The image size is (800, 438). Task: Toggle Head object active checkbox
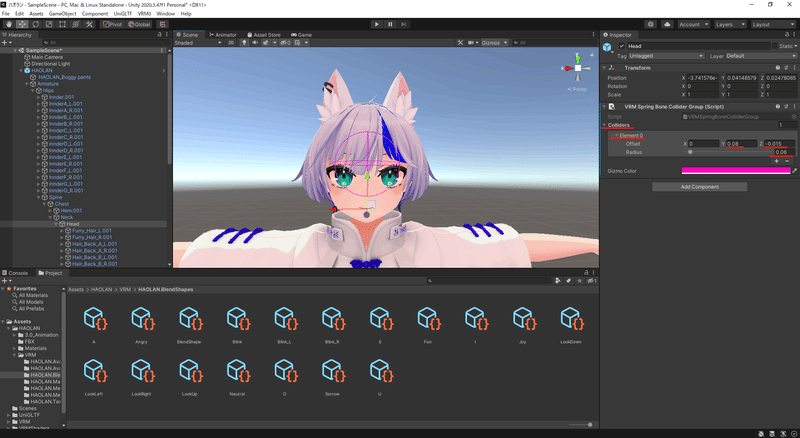click(622, 46)
